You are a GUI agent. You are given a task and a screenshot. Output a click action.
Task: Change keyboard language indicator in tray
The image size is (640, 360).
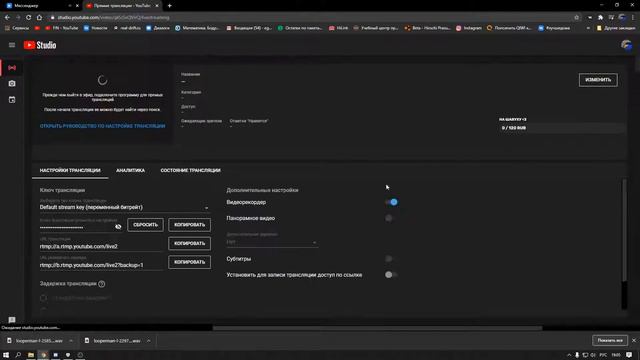pyautogui.click(x=603, y=355)
